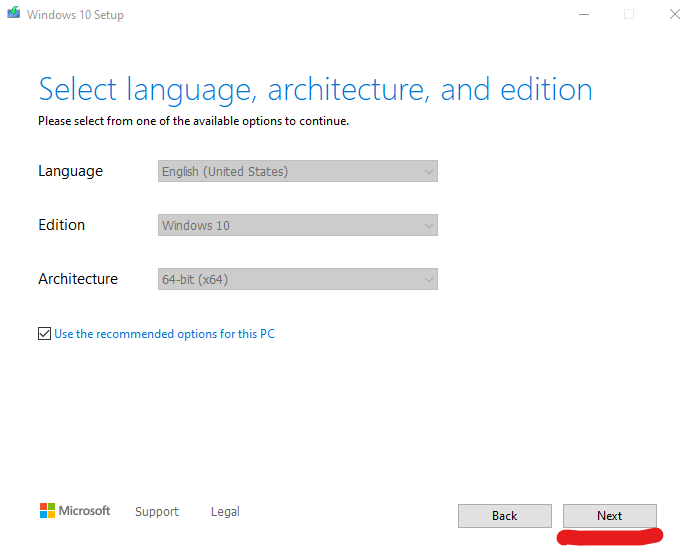The image size is (696, 550).
Task: Open the Language dropdown
Action: (x=297, y=171)
